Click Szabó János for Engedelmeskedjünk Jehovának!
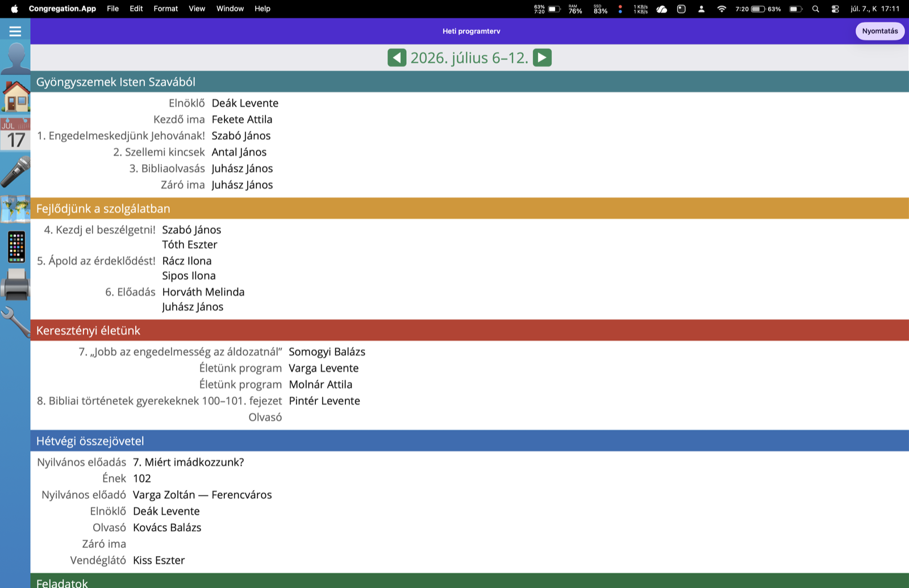 (241, 136)
